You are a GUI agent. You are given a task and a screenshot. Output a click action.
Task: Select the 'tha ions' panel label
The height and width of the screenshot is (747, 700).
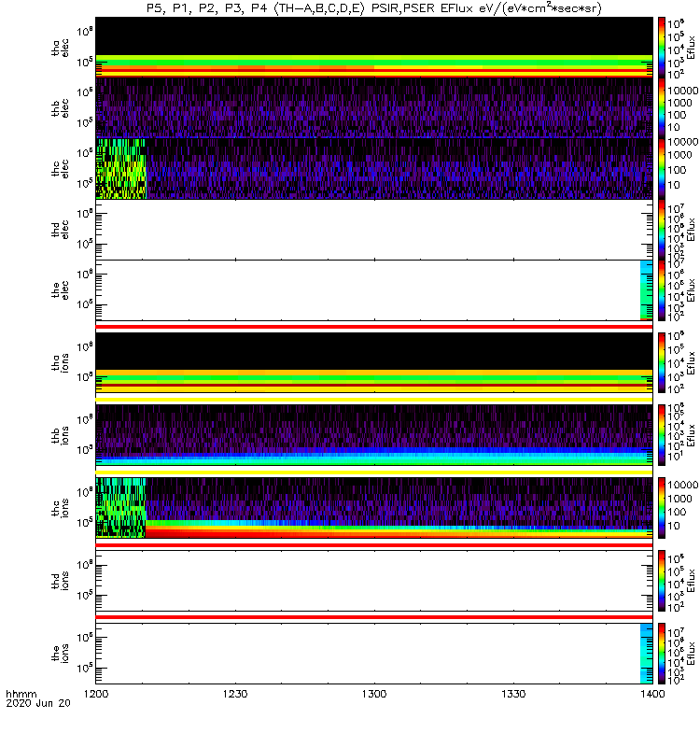(x=60, y=362)
